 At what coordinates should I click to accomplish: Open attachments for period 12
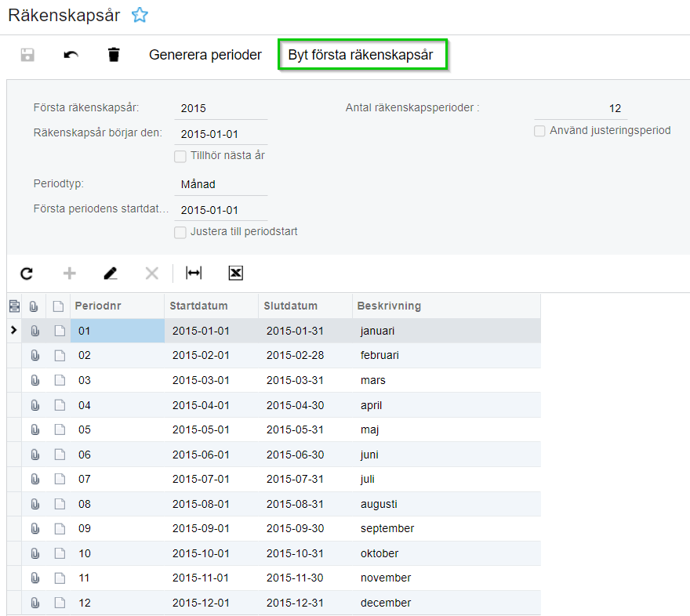pyautogui.click(x=34, y=603)
